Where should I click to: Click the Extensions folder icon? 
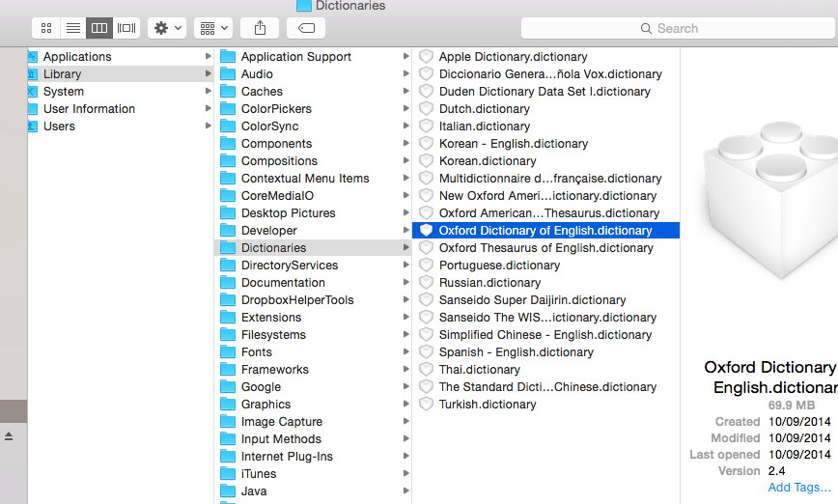coord(228,317)
